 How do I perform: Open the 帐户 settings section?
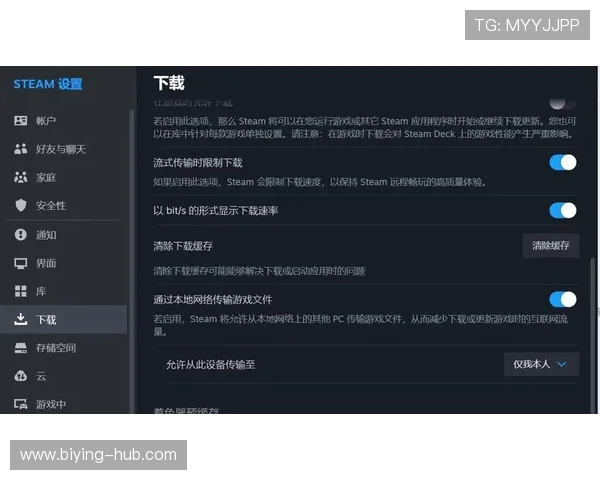64,121
